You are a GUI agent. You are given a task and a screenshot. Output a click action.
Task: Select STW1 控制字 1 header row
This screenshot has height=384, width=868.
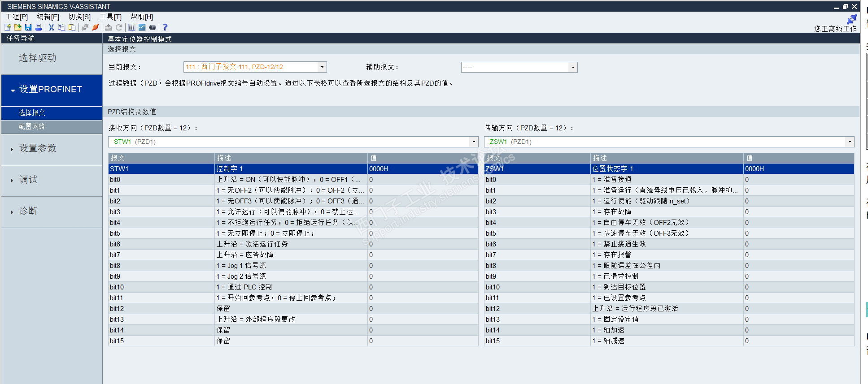[x=293, y=169]
